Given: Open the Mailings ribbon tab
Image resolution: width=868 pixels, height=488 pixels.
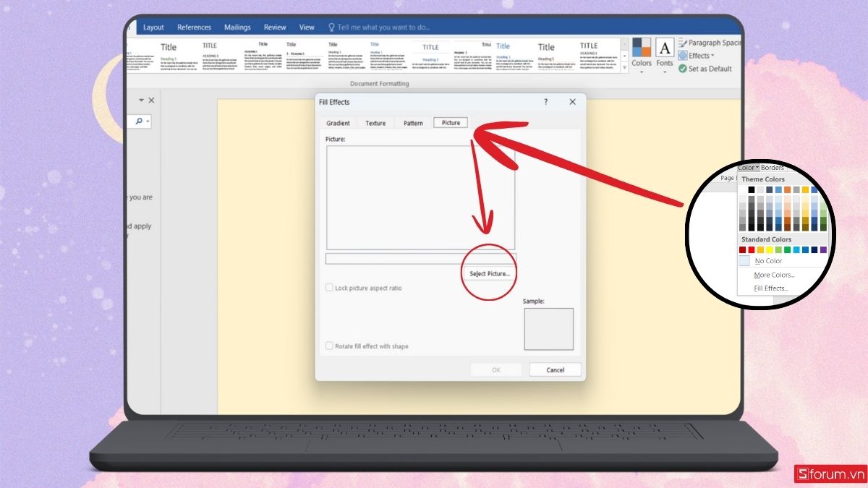Looking at the screenshot, I should (x=237, y=27).
